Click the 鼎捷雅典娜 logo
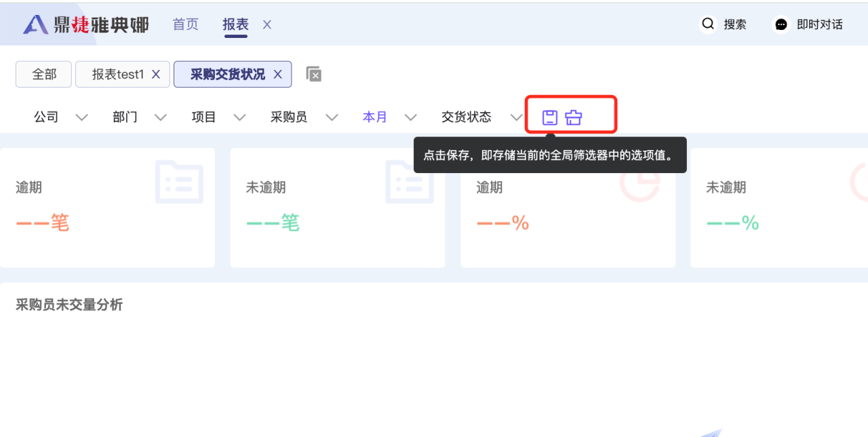The width and height of the screenshot is (868, 437). pyautogui.click(x=85, y=25)
